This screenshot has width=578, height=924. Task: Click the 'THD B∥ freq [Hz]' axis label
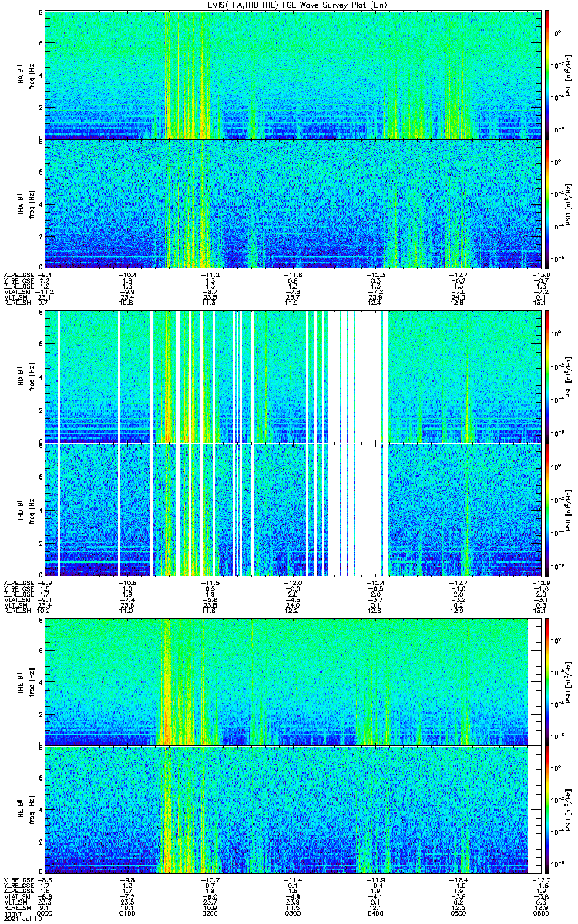[x=26, y=509]
